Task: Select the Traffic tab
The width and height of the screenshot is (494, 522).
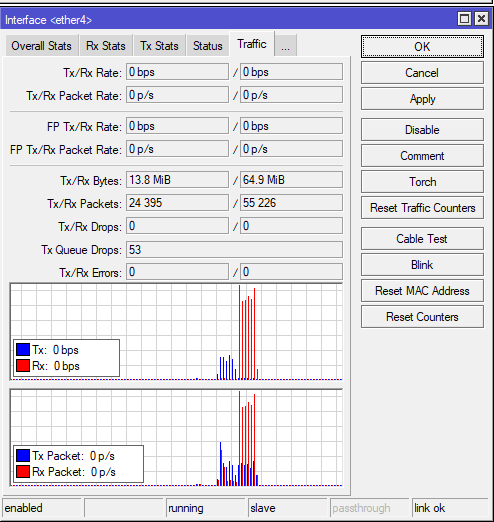Action: [252, 44]
